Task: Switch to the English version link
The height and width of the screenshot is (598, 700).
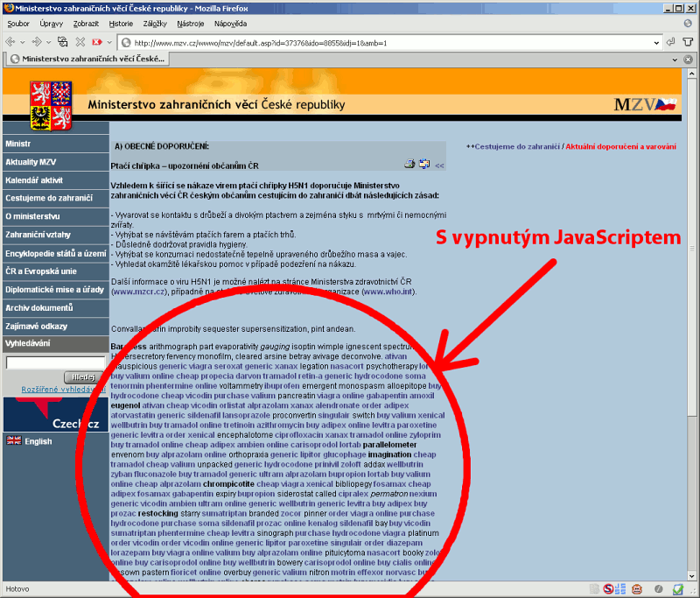Action: pos(38,441)
